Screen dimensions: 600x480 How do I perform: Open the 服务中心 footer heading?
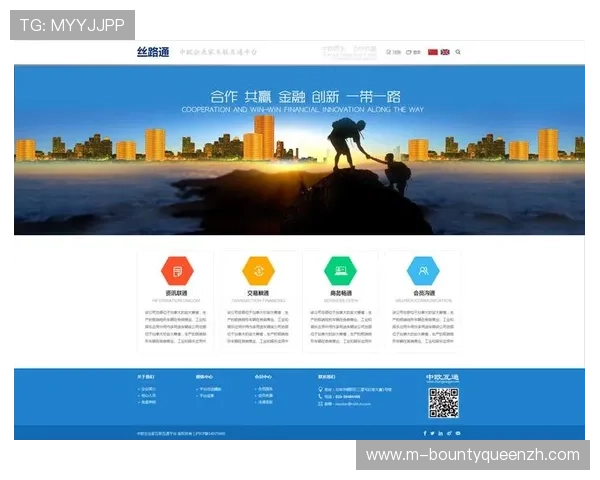[x=204, y=377]
